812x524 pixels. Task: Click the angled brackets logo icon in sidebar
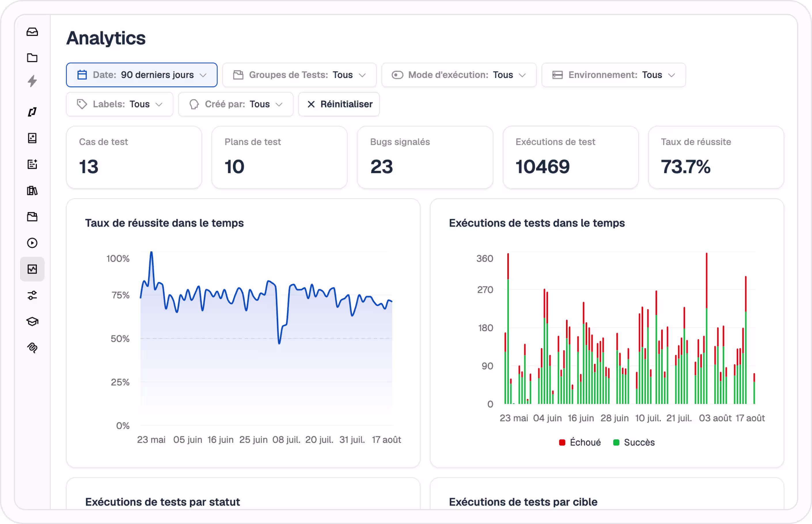tap(32, 112)
